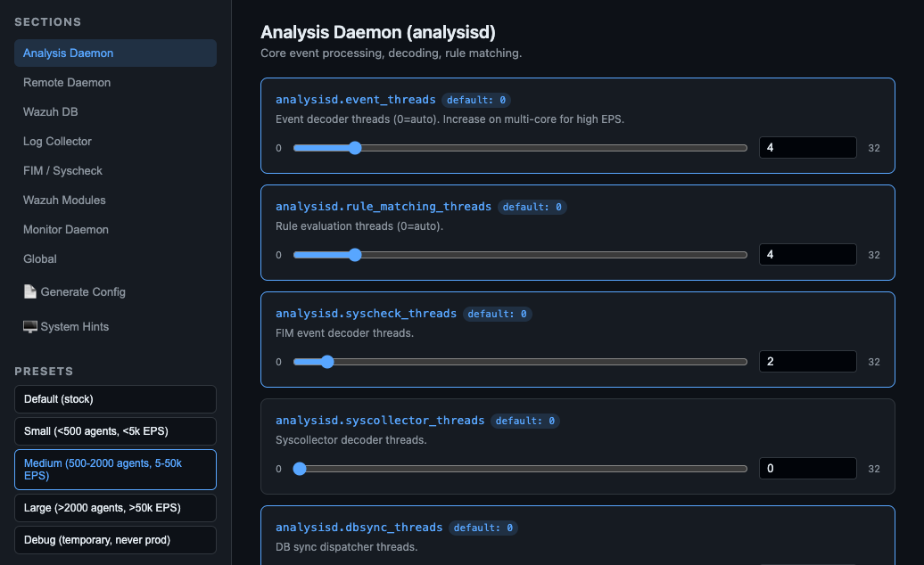The height and width of the screenshot is (565, 924).
Task: Apply the Small (<500 agents) preset
Action: pos(116,431)
